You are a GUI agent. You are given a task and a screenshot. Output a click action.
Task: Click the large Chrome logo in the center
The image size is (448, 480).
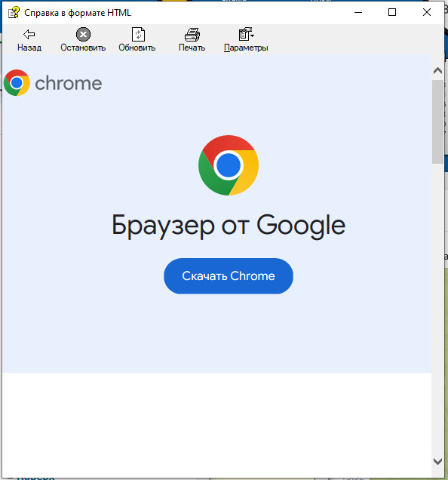(x=229, y=165)
